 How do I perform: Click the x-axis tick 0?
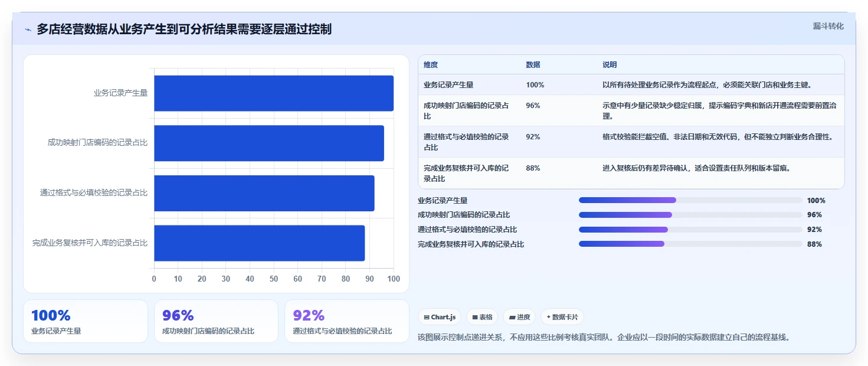coord(154,279)
